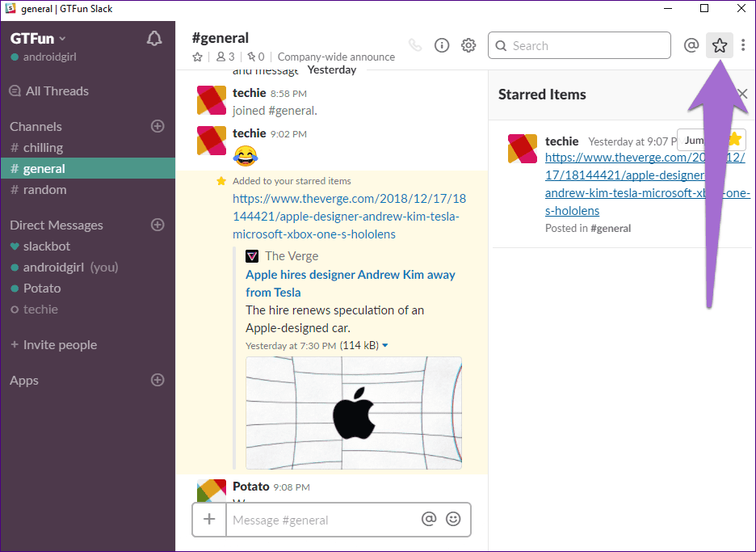Open emoji picker smiley icon

coord(453,519)
